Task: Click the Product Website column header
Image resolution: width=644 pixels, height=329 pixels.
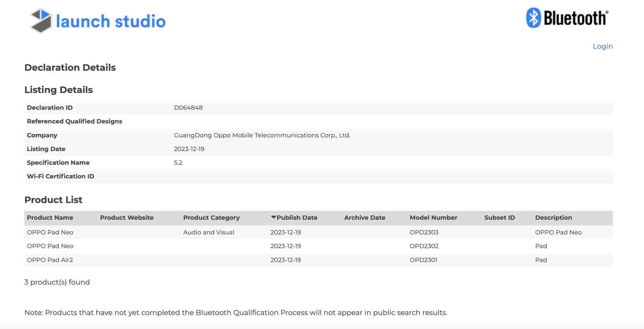Action: click(126, 217)
